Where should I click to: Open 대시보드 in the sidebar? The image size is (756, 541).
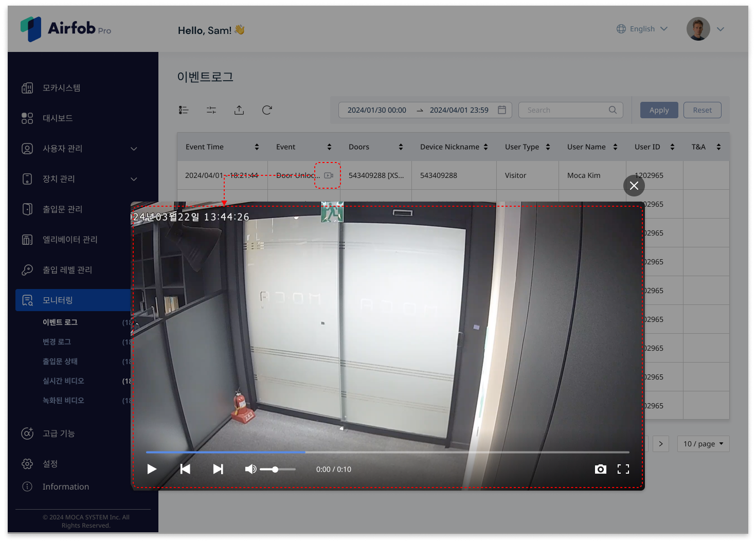coord(58,118)
